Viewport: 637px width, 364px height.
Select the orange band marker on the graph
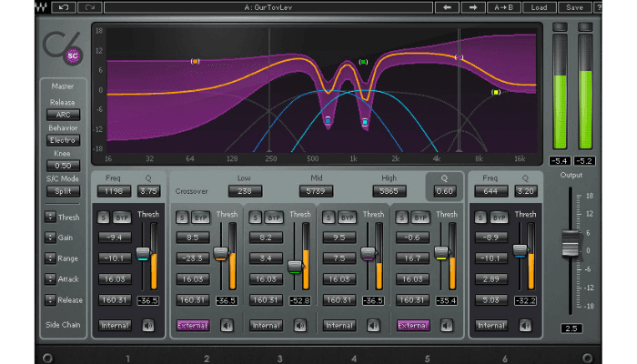(195, 61)
